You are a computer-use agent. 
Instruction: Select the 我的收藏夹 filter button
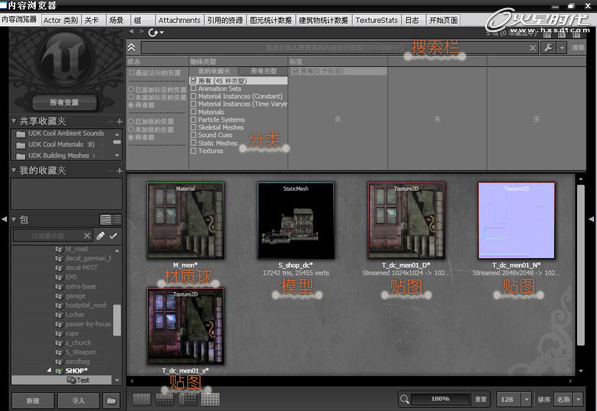tap(214, 71)
